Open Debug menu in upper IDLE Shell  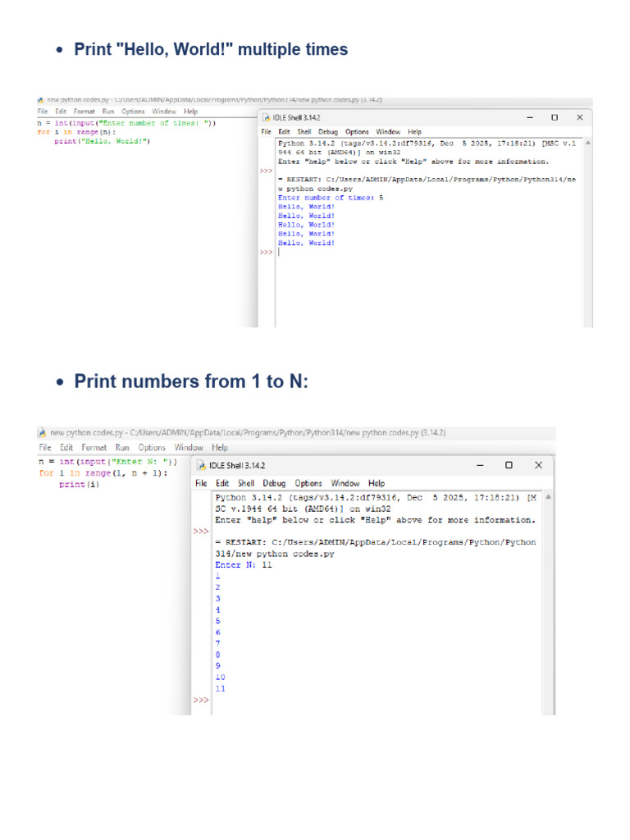(328, 132)
